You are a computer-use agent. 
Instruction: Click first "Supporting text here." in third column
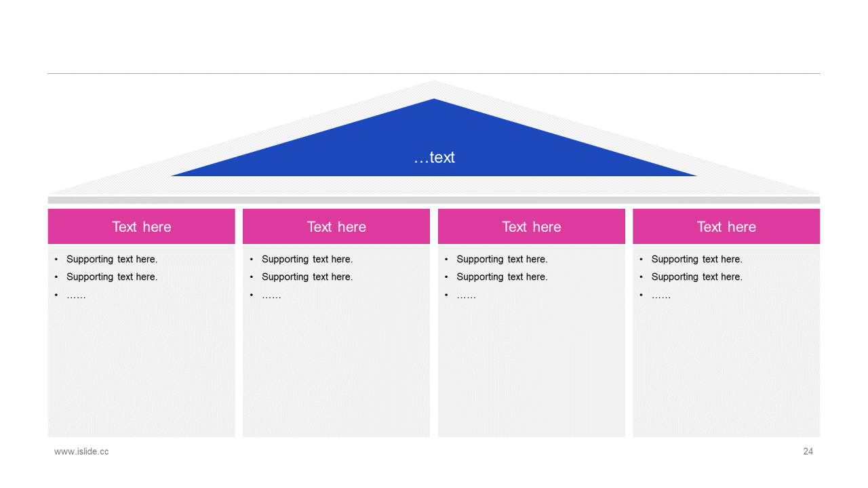click(502, 259)
